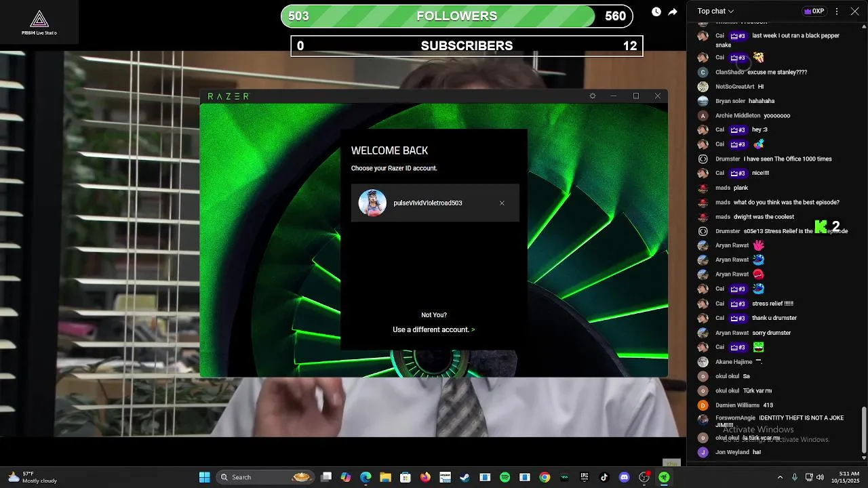Image resolution: width=868 pixels, height=488 pixels.
Task: Open Epic Games Launcher from the taskbar
Action: 585,477
